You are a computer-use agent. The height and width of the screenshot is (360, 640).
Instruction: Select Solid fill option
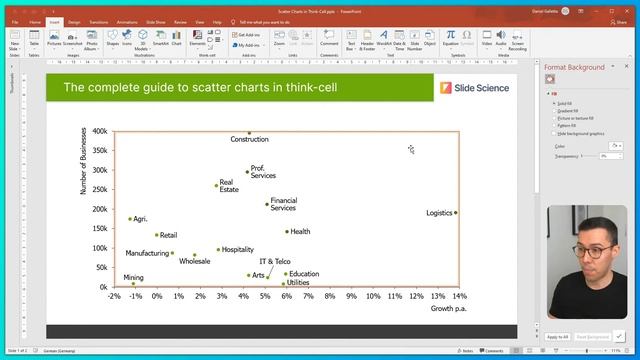pos(562,104)
